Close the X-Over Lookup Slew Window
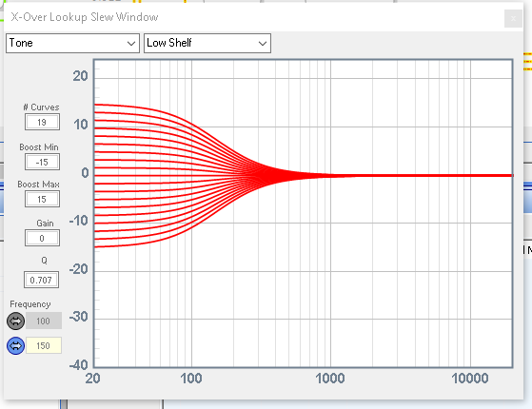This screenshot has height=409, width=532. click(513, 19)
